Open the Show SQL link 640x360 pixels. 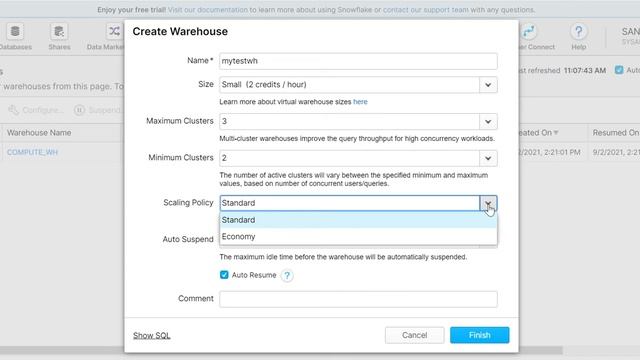[x=151, y=336]
